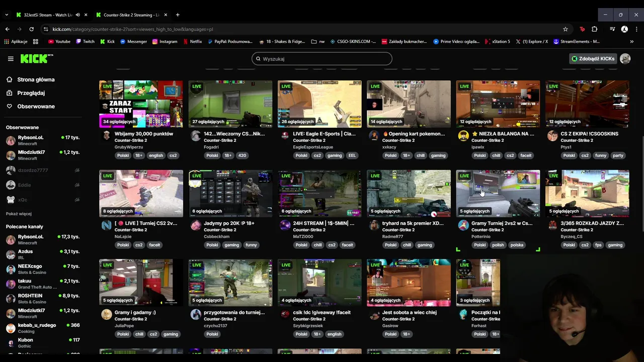Screen dimensions: 644x362
Task: Click the EEL tag under EagleEsportsLeague
Action: 352,155
